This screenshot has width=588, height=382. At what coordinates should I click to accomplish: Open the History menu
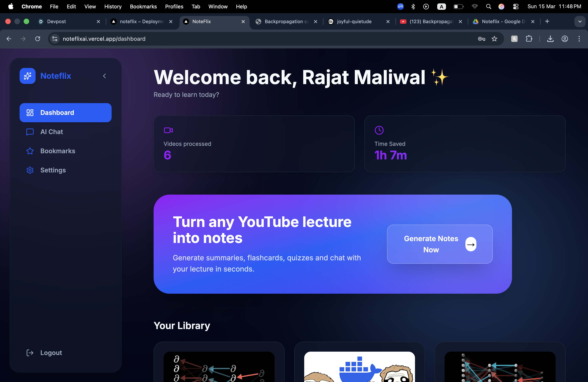[x=113, y=6]
